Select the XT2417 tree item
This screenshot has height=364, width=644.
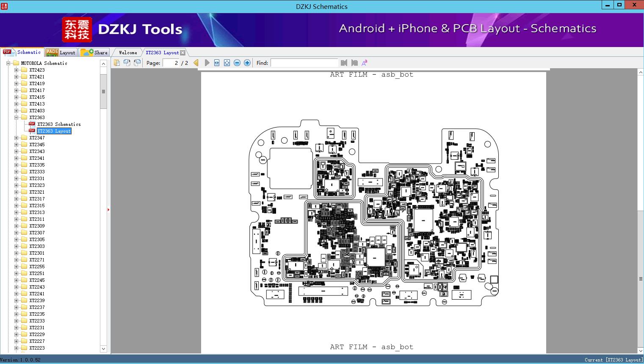[x=37, y=90]
